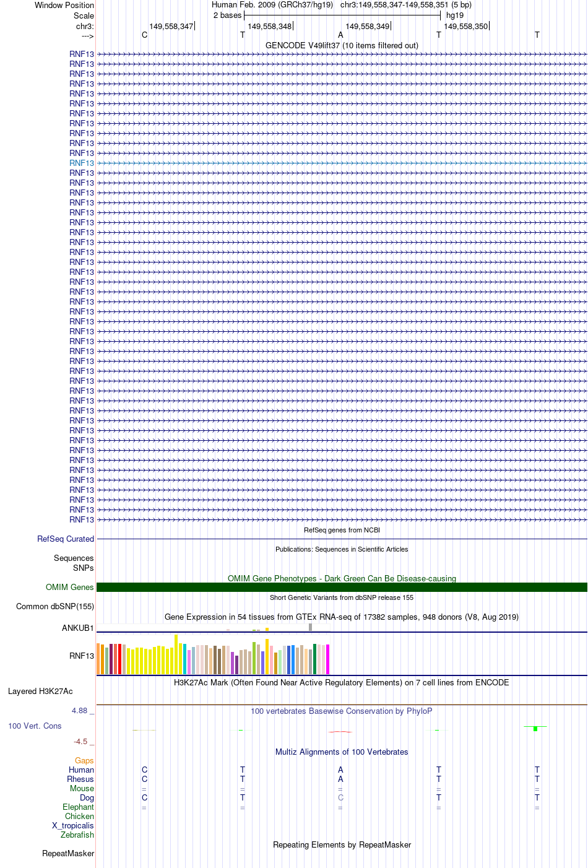This screenshot has height=868, width=588.
Task: Click the 4.88 PhyloP maximum value
Action: (x=80, y=710)
